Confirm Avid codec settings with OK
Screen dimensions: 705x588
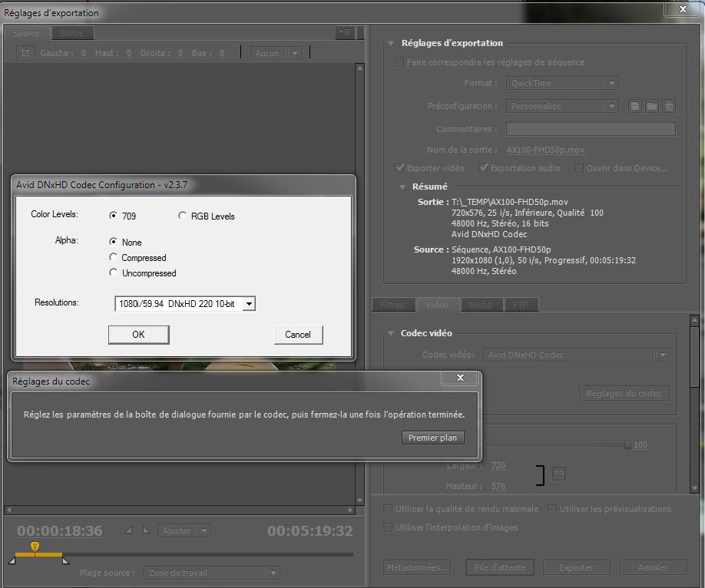coord(138,335)
